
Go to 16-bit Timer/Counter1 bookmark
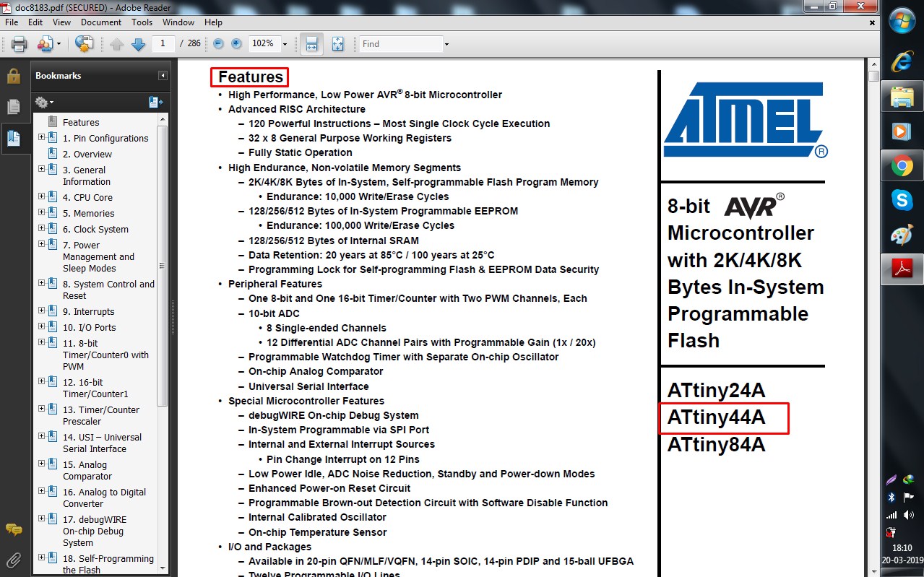[x=95, y=389]
